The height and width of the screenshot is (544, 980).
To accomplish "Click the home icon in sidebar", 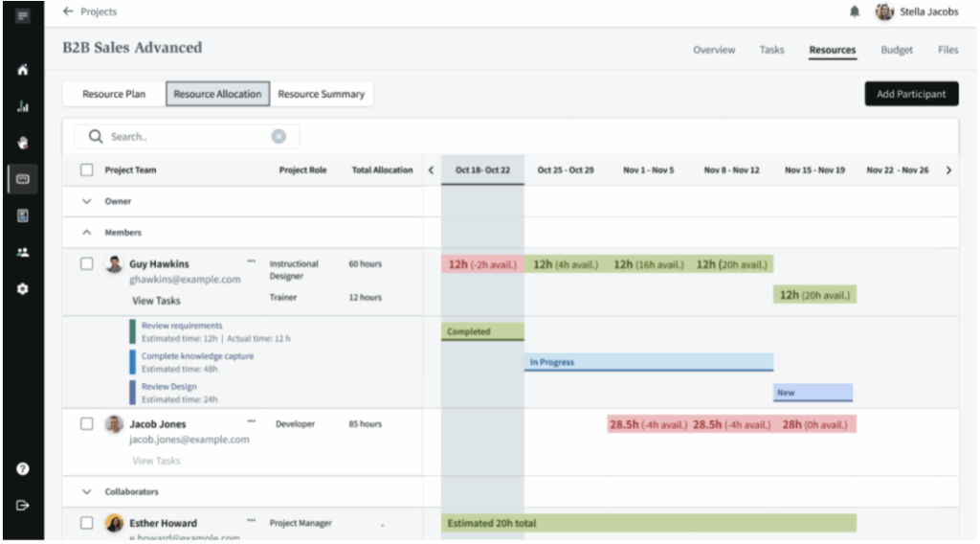I will (x=21, y=71).
